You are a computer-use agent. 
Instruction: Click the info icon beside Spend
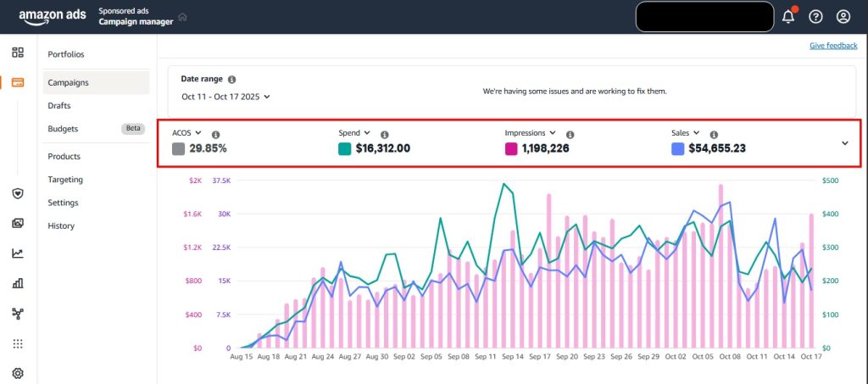[384, 134]
